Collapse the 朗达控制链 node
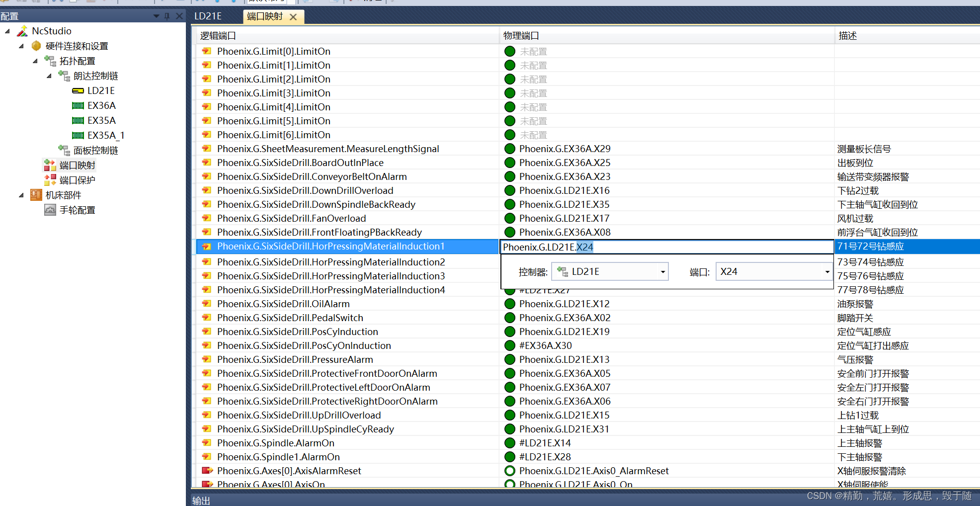 point(49,76)
